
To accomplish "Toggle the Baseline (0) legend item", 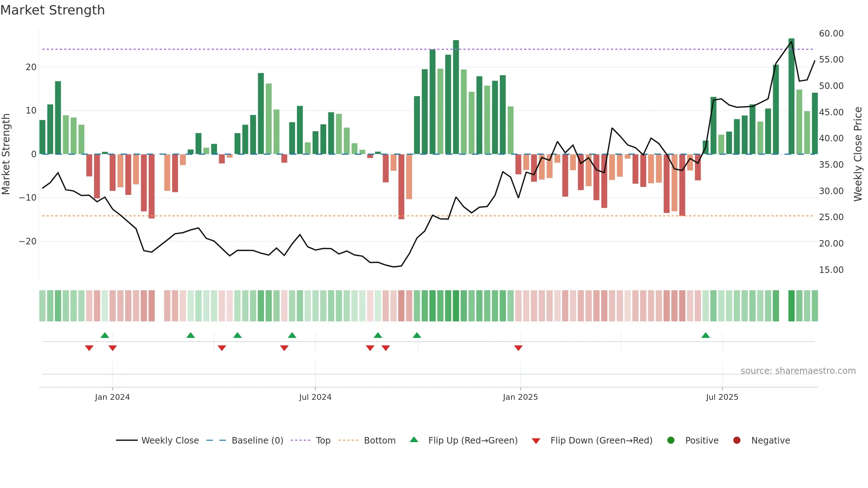I will point(245,440).
